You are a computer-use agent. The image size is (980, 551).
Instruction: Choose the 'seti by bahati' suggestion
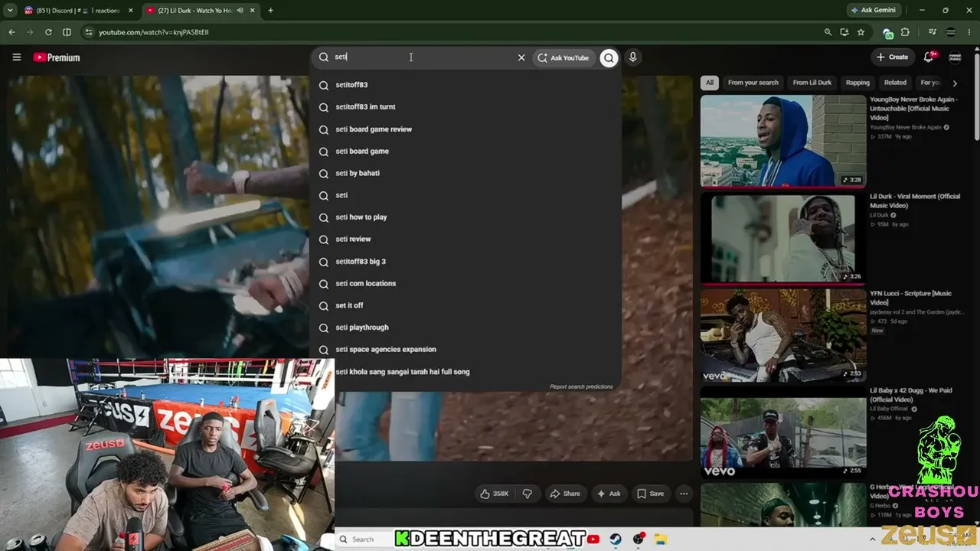click(465, 173)
